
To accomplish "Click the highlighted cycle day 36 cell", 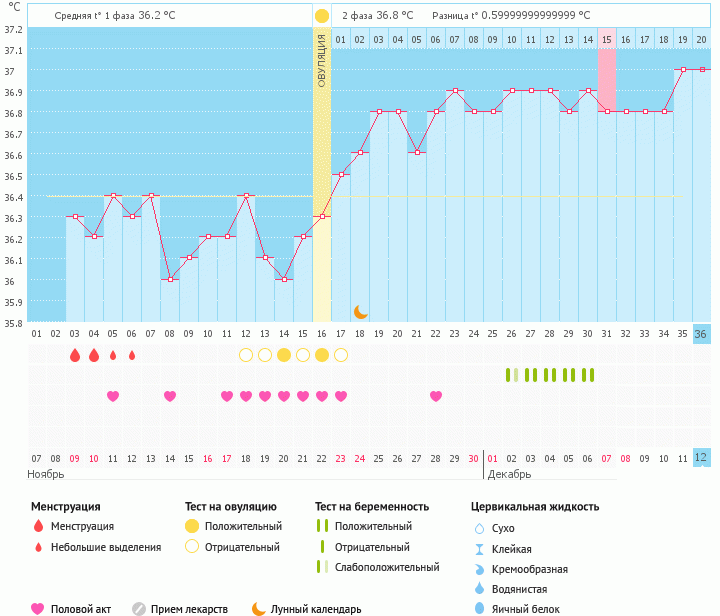I will pos(701,334).
